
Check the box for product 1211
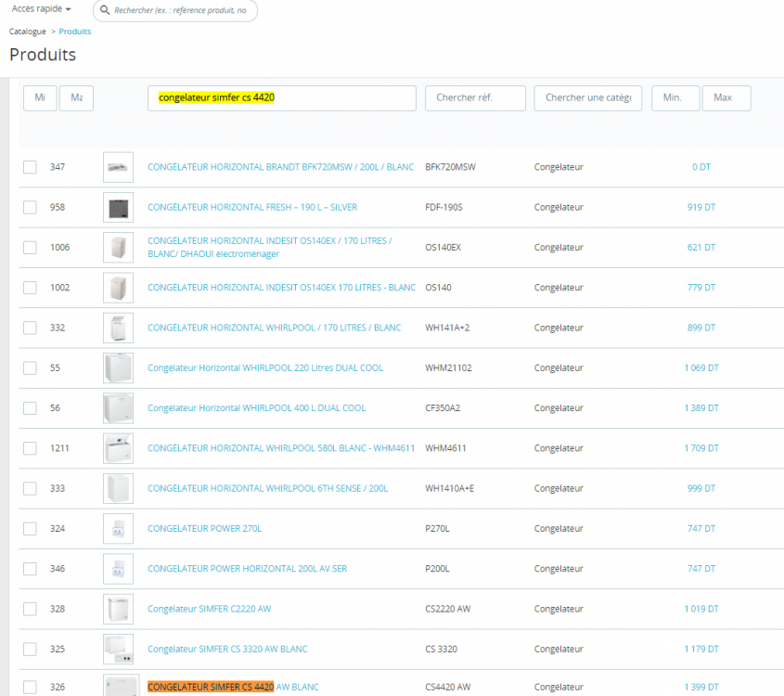click(x=30, y=448)
